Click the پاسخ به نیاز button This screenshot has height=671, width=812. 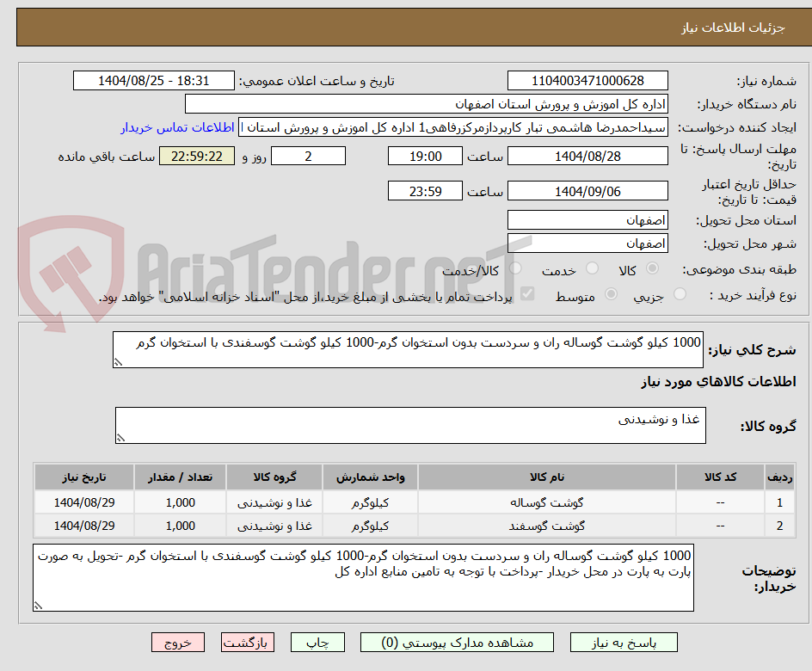coord(623,642)
